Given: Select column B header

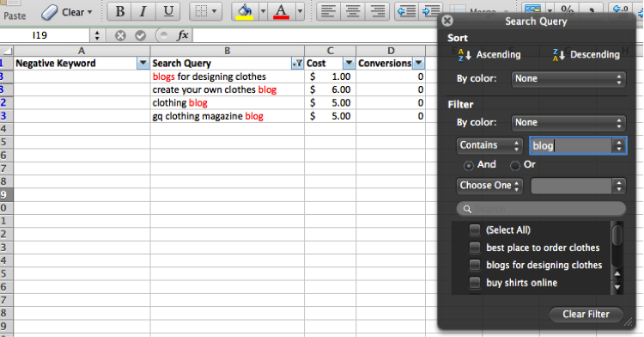Looking at the screenshot, I should coord(228,51).
